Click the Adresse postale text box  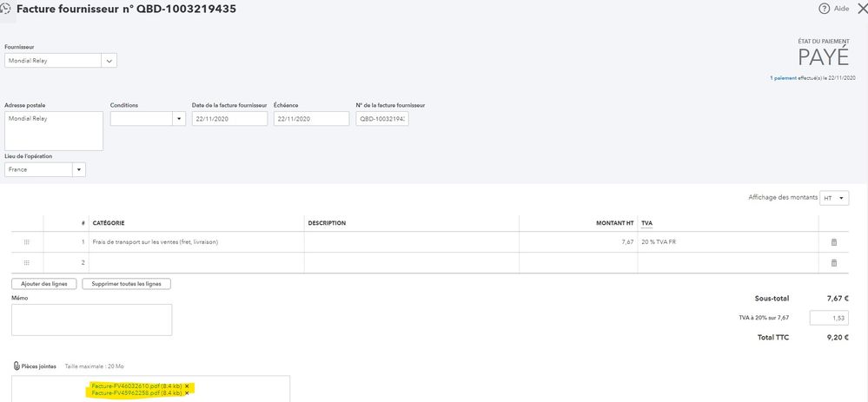[x=54, y=131]
